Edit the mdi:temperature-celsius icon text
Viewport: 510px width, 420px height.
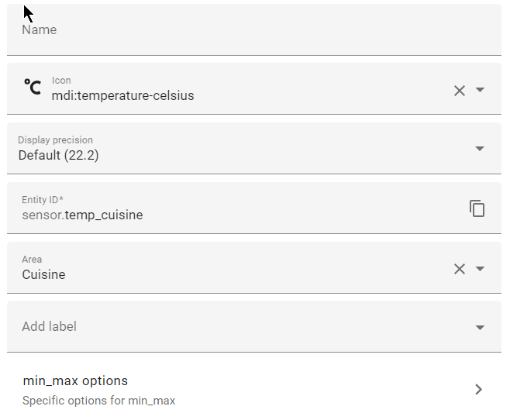(122, 95)
